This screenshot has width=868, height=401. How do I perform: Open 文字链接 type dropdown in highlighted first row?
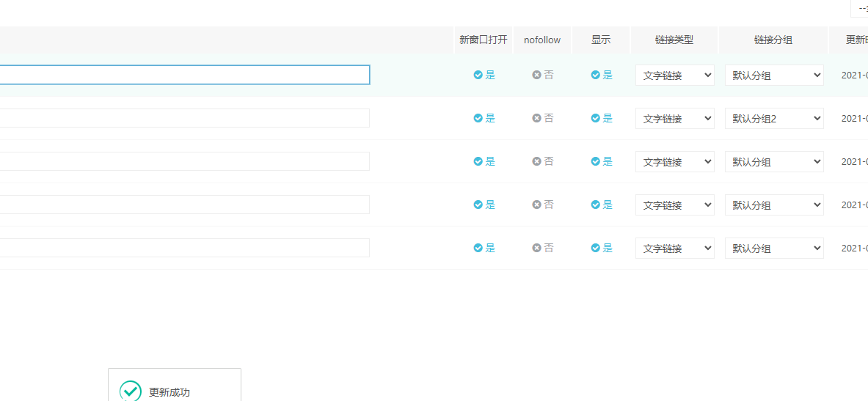[675, 76]
